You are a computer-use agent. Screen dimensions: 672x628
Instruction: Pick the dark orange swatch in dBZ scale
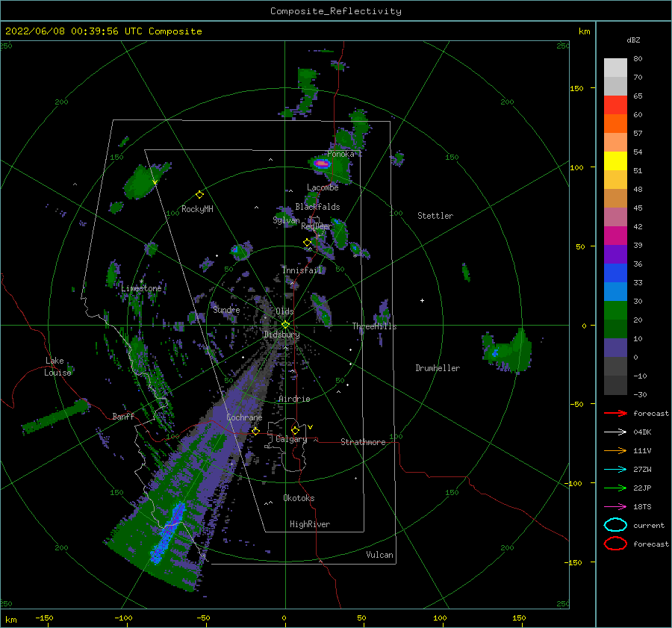(615, 124)
